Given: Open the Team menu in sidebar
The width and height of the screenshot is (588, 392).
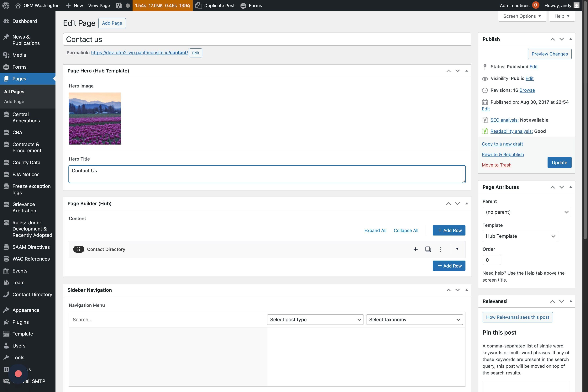Looking at the screenshot, I should tap(18, 283).
